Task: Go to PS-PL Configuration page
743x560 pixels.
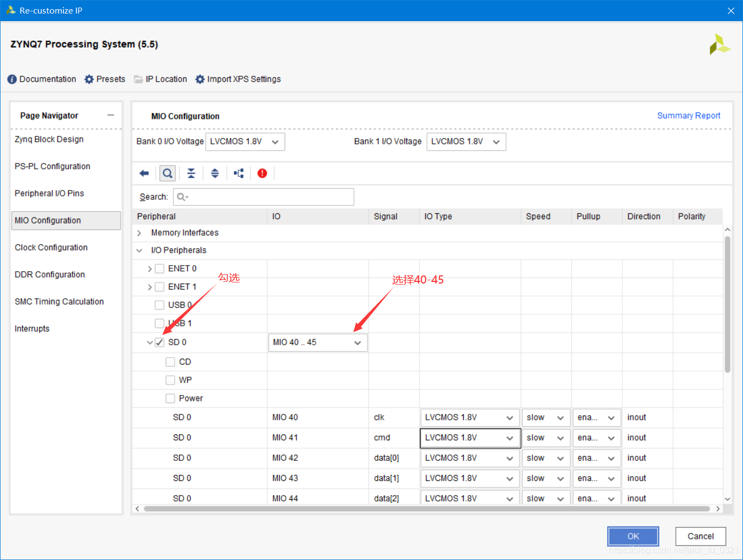Action: [52, 166]
